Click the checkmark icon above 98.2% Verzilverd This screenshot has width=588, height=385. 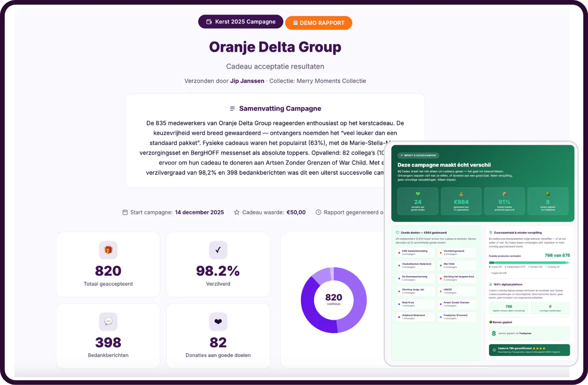point(218,250)
